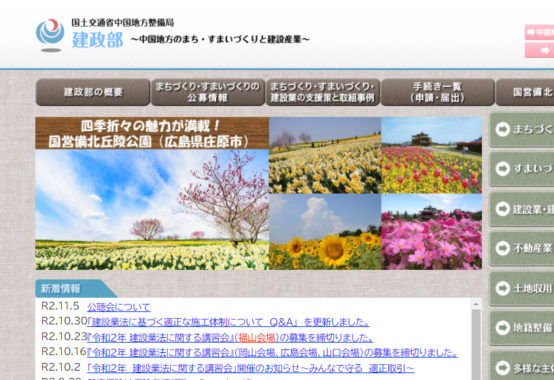Click the arrow icon beside 土地収用 sidebar item

[503, 288]
